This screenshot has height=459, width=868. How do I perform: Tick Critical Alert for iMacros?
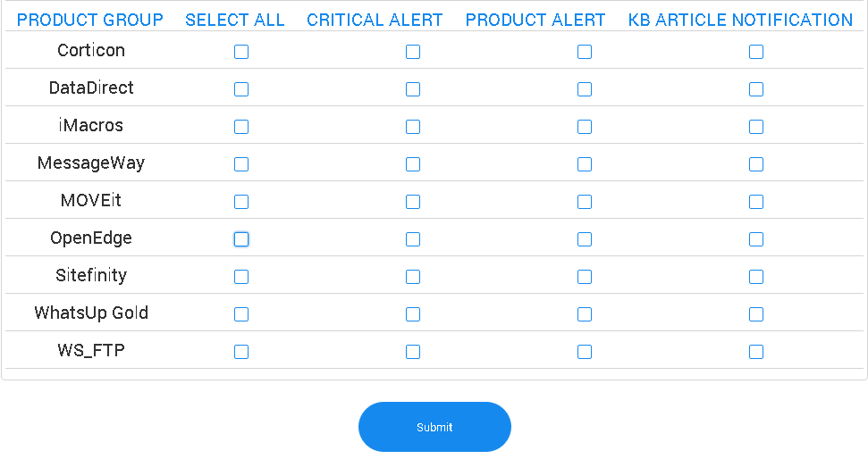point(413,127)
